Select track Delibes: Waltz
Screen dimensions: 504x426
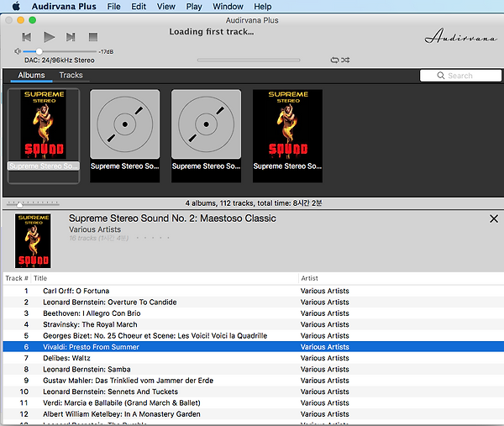[254, 358]
